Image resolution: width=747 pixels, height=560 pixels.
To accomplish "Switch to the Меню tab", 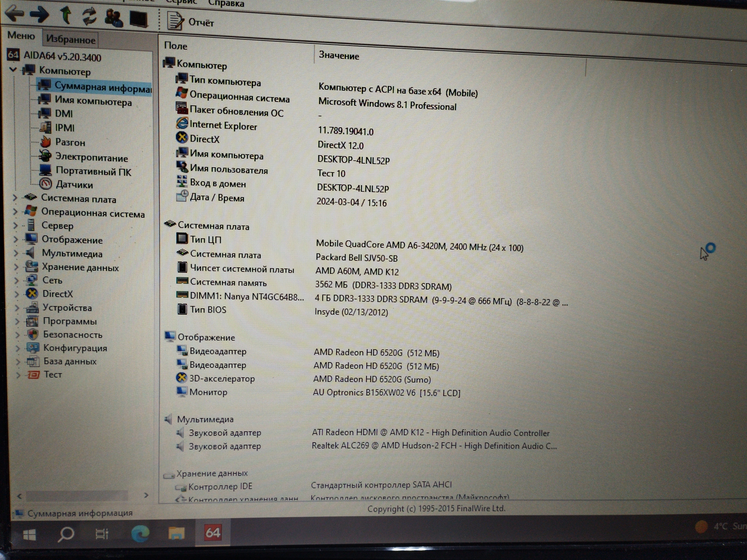I will 21,36.
